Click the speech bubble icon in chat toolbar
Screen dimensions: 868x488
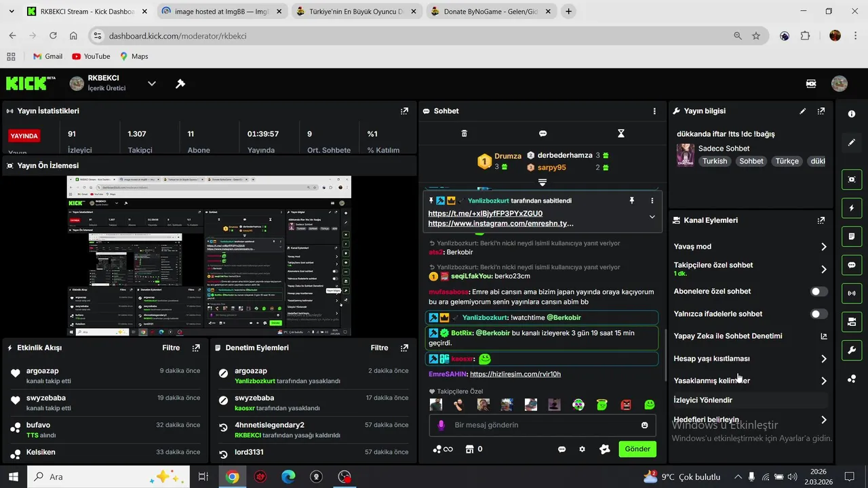pyautogui.click(x=542, y=134)
